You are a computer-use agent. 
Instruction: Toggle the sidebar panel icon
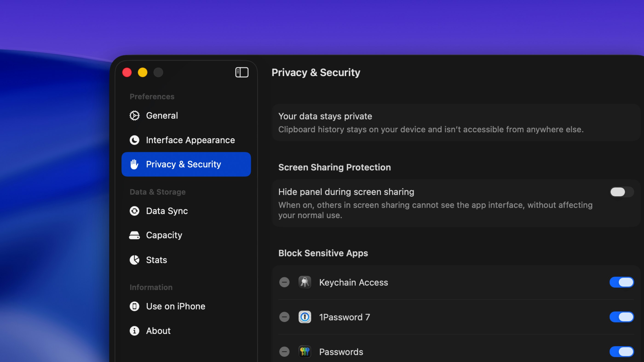242,72
